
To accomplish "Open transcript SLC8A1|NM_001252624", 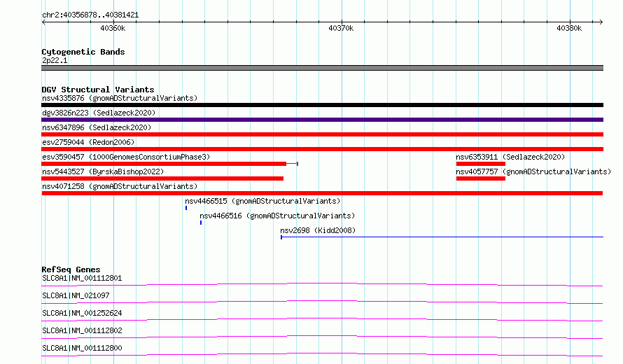I will point(82,313).
